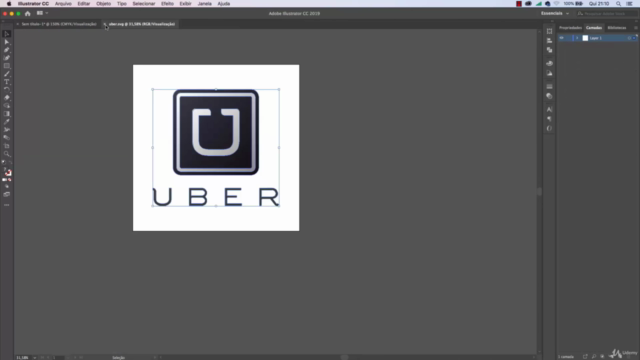640x360 pixels.
Task: Toggle the Layer 1 lock column
Action: (x=568, y=38)
